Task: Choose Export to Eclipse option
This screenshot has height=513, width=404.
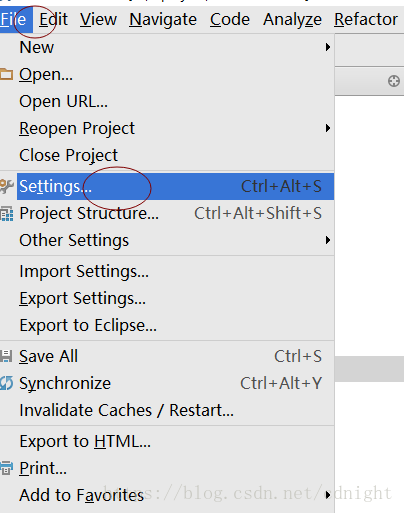Action: pyautogui.click(x=88, y=325)
